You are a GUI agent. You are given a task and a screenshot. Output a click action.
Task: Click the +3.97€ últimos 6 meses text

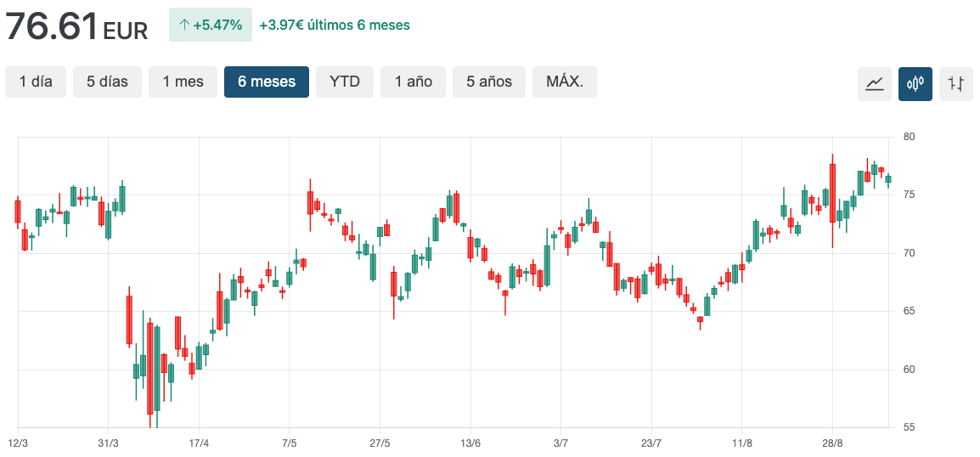tap(335, 25)
